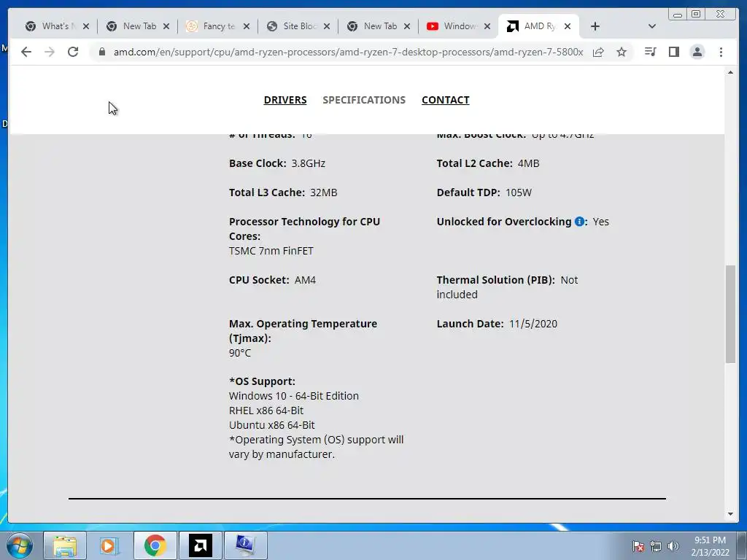This screenshot has width=747, height=560.
Task: Open the network tray icon
Action: click(x=656, y=546)
